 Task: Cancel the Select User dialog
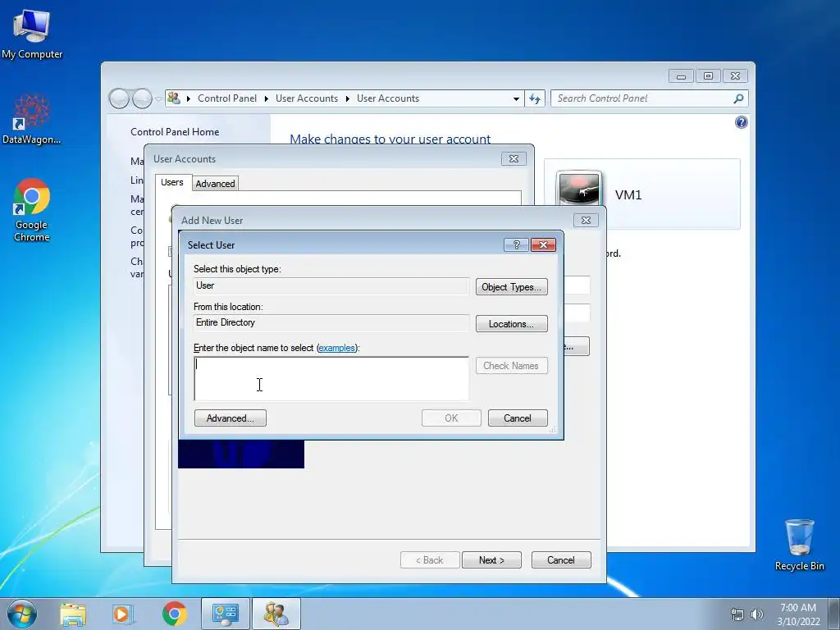tap(518, 418)
